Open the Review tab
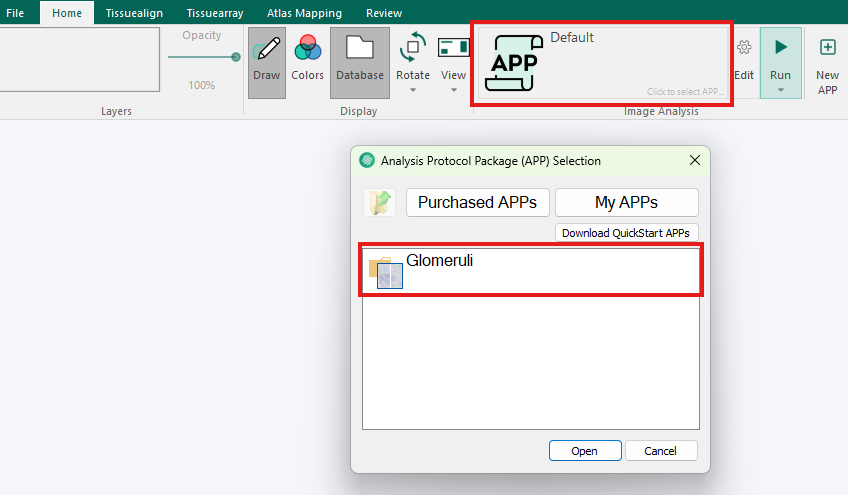This screenshot has height=495, width=848. 384,12
